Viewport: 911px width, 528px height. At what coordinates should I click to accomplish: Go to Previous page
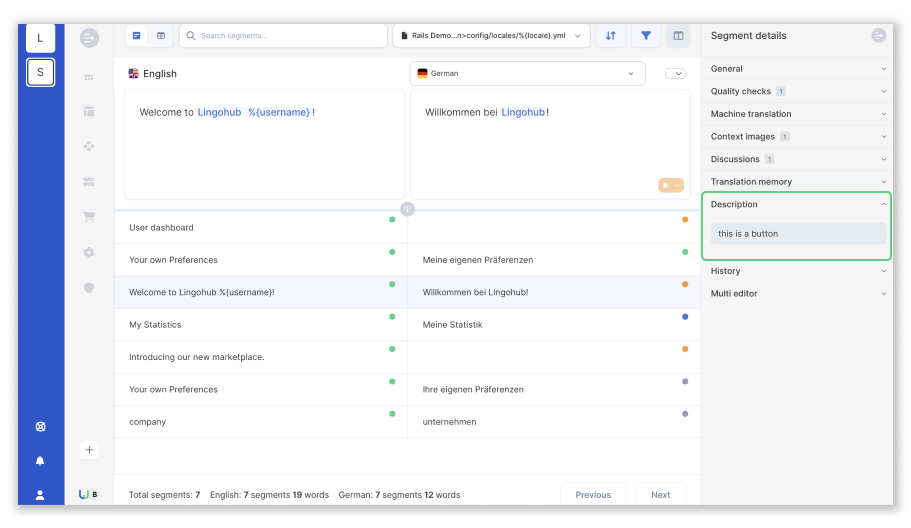(x=593, y=494)
